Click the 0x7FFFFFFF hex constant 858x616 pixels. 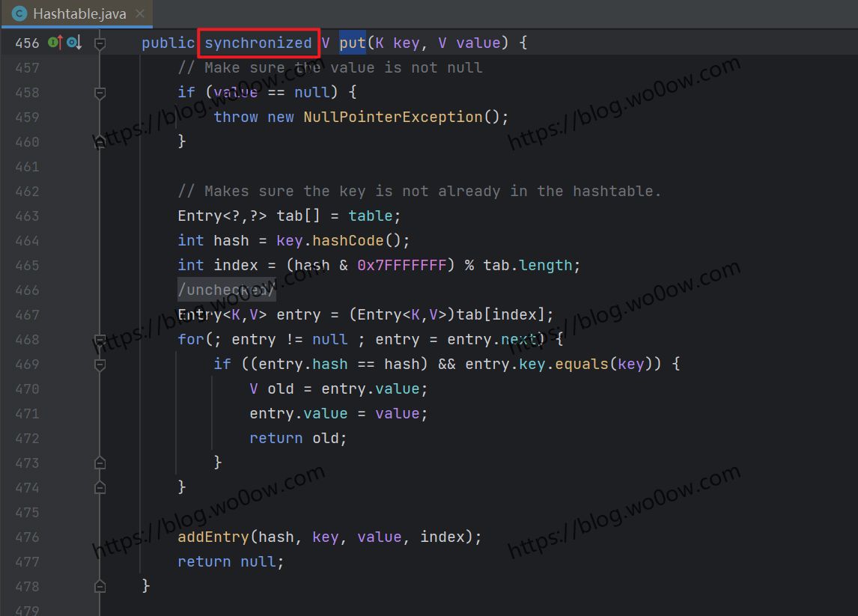coord(401,265)
